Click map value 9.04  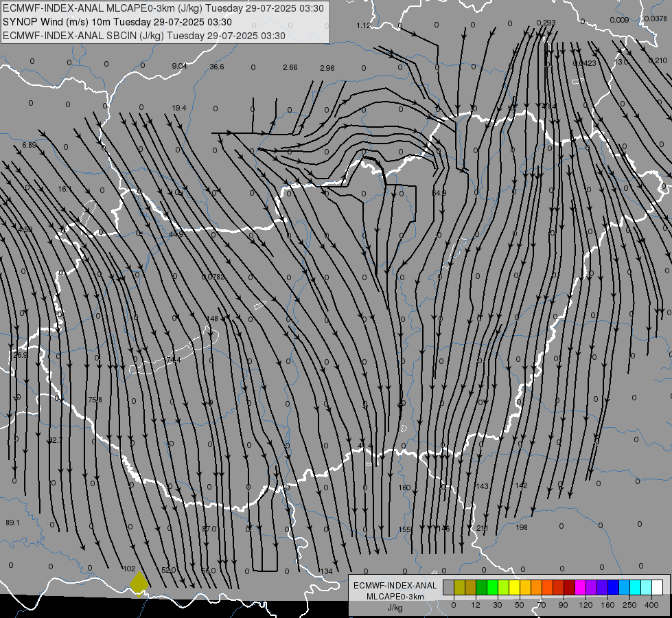click(179, 66)
